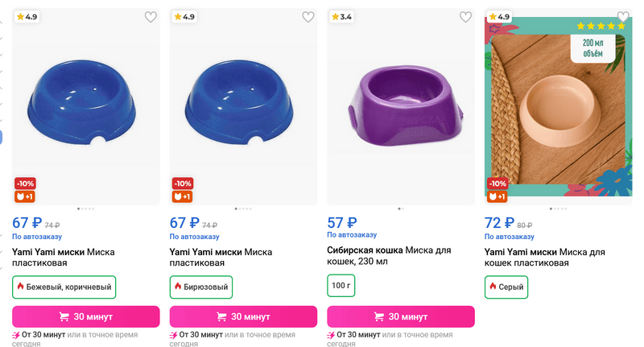Image resolution: width=644 pixels, height=347 pixels.
Task: Choose the Серый color variant
Action: coord(506,286)
